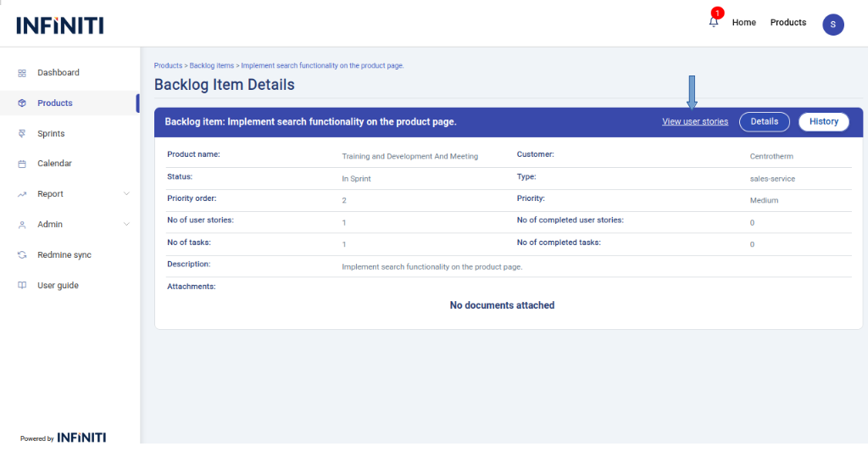The image size is (868, 452).
Task: Open the user profile avatar S
Action: pyautogui.click(x=832, y=25)
